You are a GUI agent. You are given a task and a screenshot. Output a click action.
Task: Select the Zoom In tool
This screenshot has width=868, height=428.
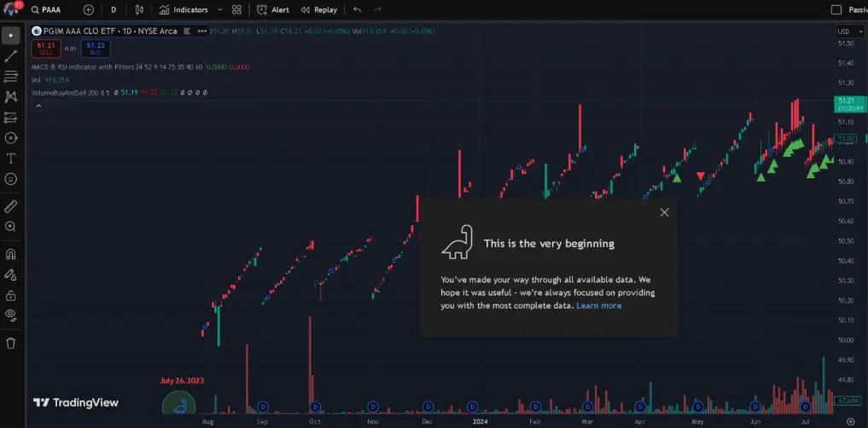pos(10,226)
